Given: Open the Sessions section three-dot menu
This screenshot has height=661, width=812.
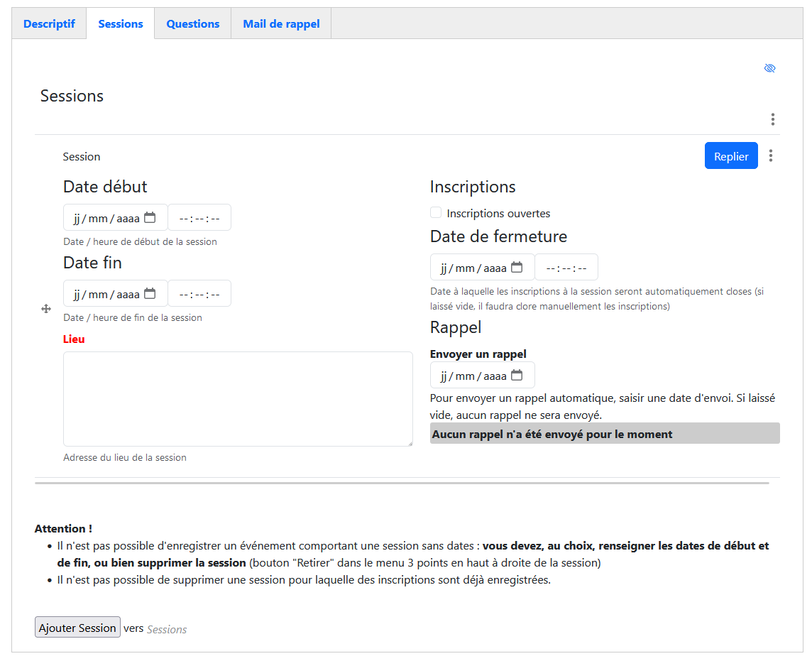Looking at the screenshot, I should click(772, 119).
